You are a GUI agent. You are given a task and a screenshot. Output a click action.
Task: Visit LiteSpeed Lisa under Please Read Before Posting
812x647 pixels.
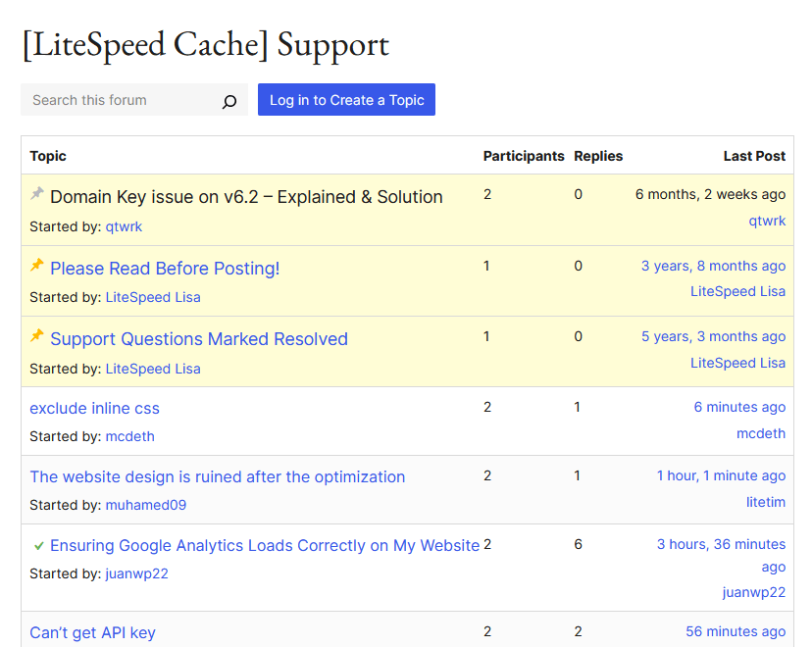coord(153,297)
